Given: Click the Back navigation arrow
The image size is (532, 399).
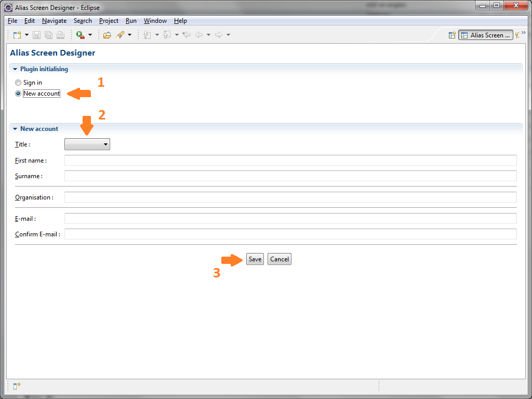Looking at the screenshot, I should point(199,35).
